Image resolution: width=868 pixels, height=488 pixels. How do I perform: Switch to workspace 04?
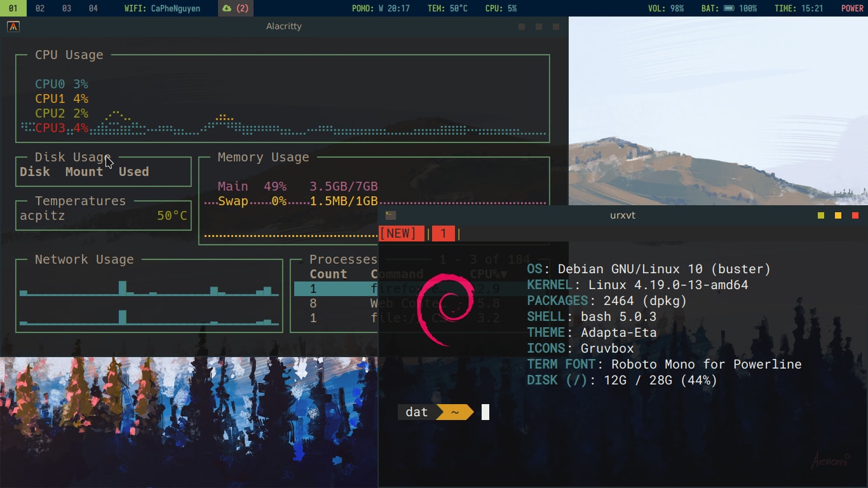tap(93, 8)
